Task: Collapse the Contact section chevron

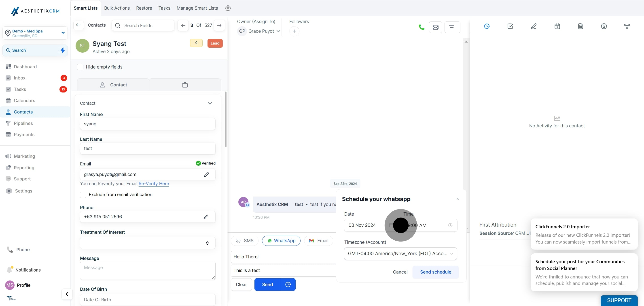Action: click(x=210, y=103)
